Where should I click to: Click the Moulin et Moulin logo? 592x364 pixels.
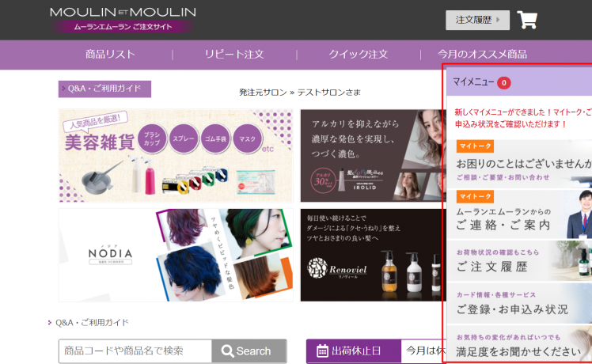click(123, 19)
